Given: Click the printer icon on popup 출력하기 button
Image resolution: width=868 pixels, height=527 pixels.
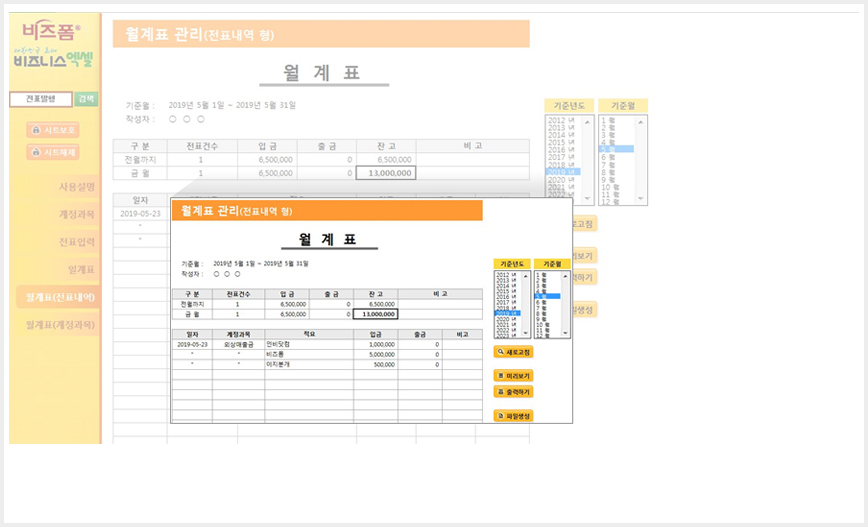Looking at the screenshot, I should tap(500, 391).
